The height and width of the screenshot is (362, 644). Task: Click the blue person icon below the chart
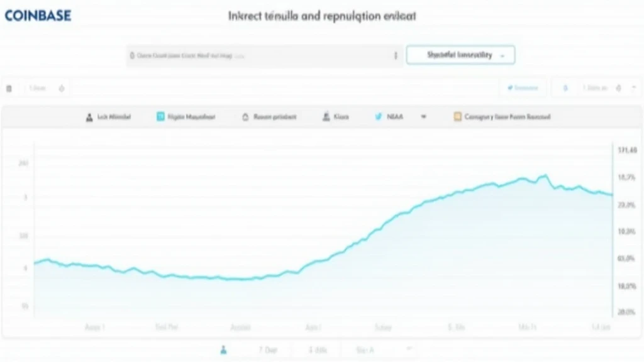pyautogui.click(x=225, y=349)
